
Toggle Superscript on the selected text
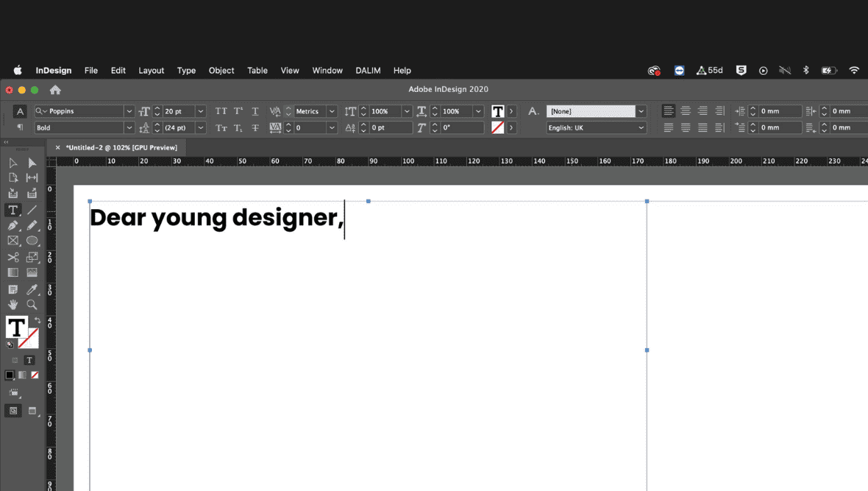coord(238,110)
